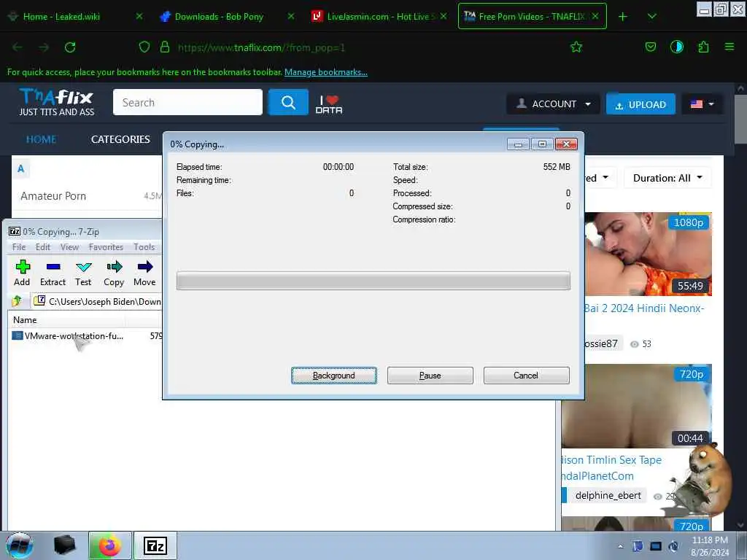Image resolution: width=747 pixels, height=560 pixels.
Task: Open Firefox from the taskbar
Action: 109,545
